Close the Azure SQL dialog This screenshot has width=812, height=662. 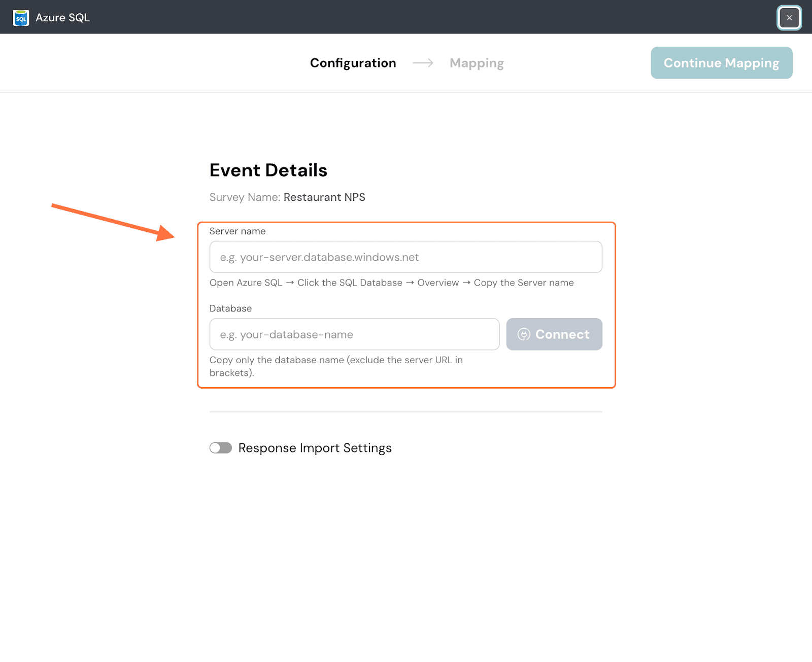(x=789, y=18)
